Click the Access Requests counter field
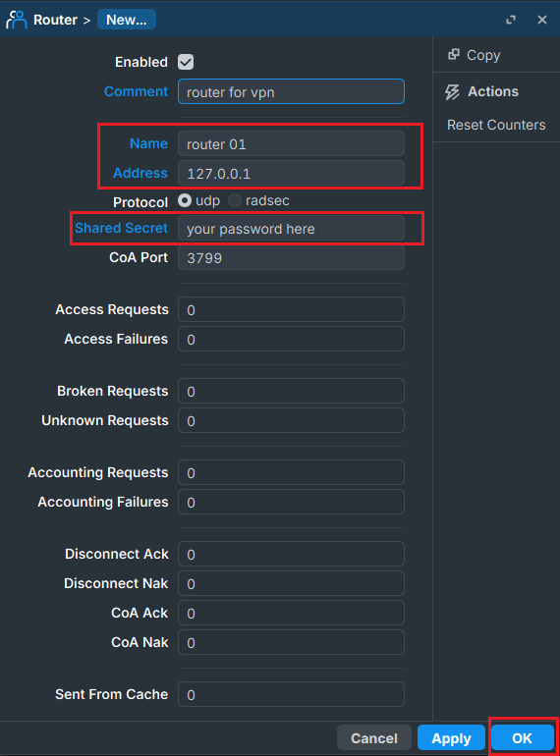This screenshot has width=560, height=756. tap(291, 309)
